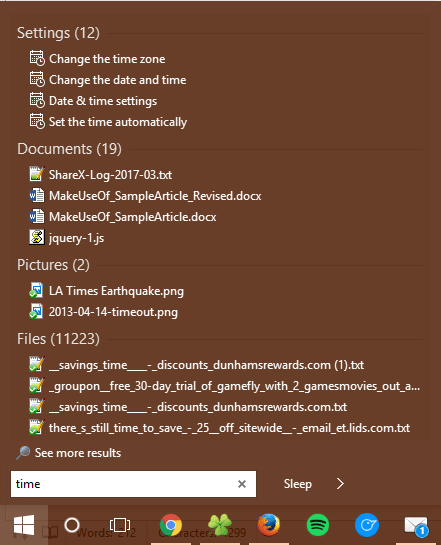Open Mail app with 1 notification
The image size is (441, 545).
tap(416, 526)
